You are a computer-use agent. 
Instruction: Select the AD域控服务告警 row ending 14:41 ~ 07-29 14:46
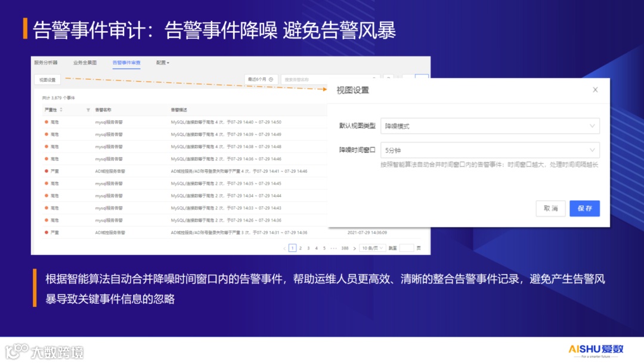[185, 171]
